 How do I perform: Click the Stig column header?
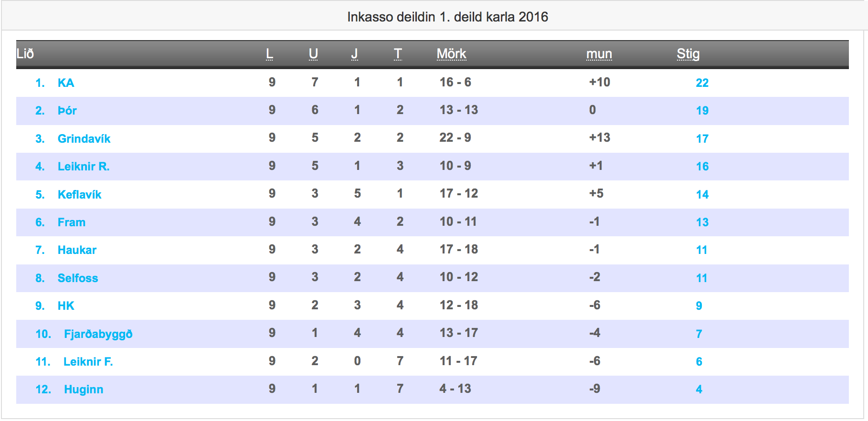coord(688,54)
